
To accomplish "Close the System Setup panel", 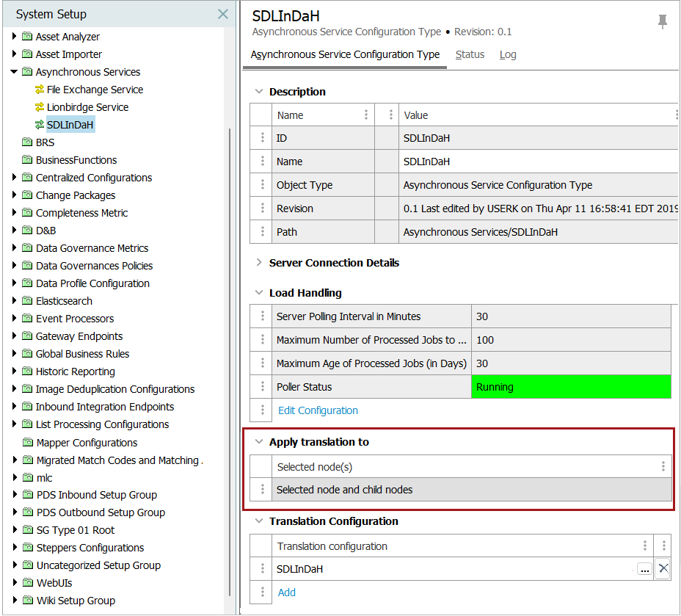I will pyautogui.click(x=223, y=14).
